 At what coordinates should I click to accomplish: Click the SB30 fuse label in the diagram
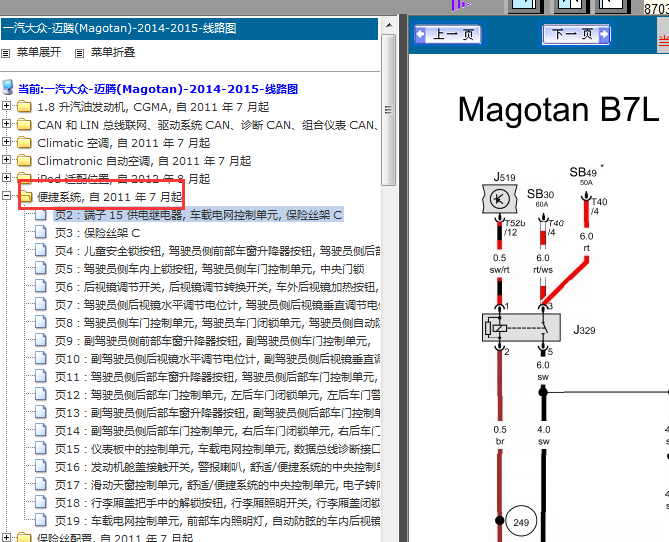point(541,194)
